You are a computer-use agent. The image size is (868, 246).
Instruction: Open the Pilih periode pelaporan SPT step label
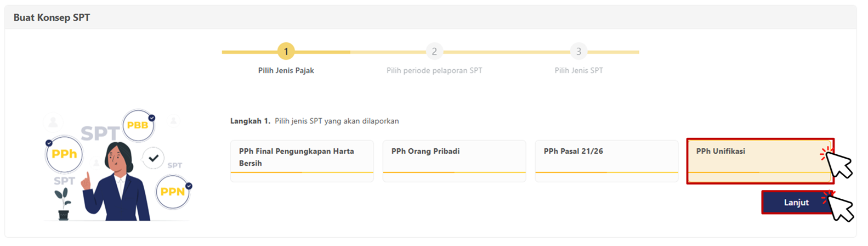[434, 70]
